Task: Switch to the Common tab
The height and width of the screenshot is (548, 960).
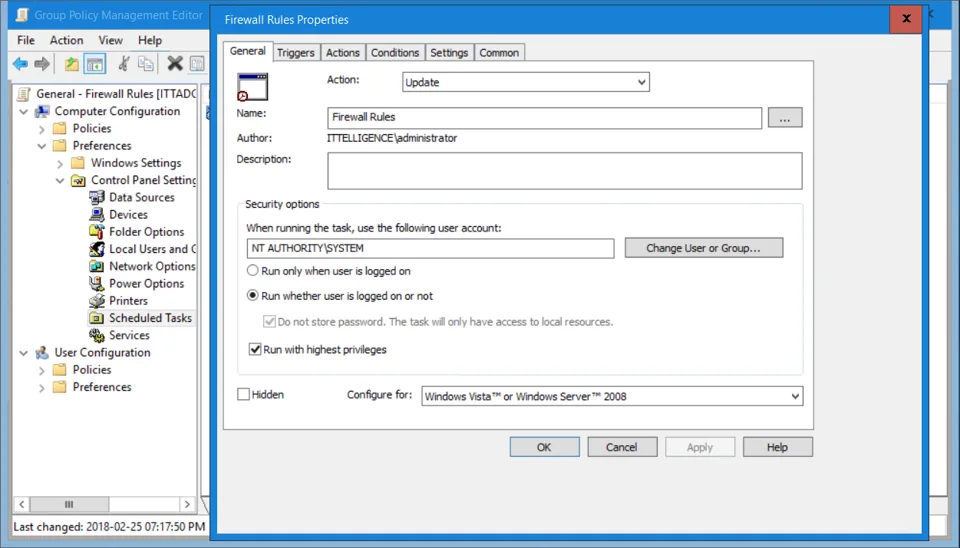Action: [x=499, y=53]
